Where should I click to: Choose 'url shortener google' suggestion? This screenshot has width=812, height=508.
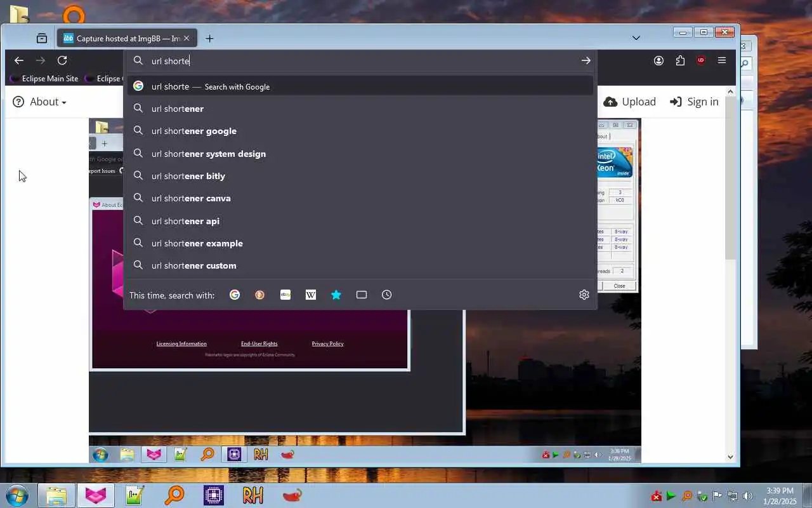[360, 131]
